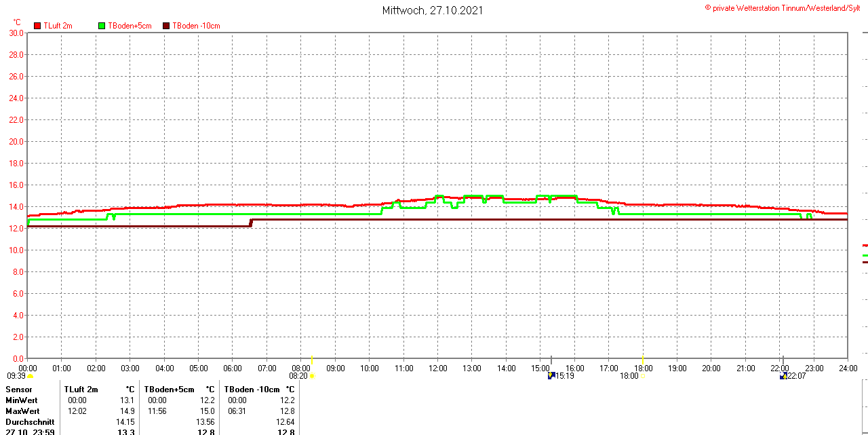The height and width of the screenshot is (435, 868).
Task: Click the 24:00 label on time axis
Action: [847, 368]
